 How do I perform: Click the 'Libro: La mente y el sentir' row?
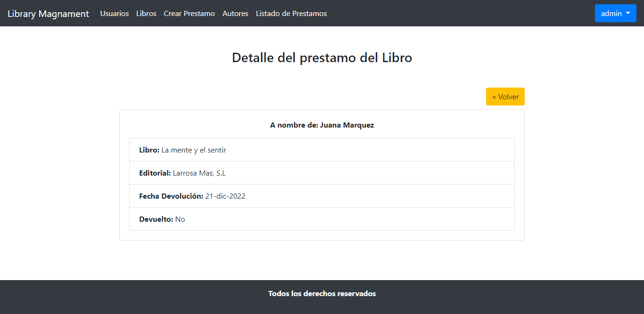(x=322, y=150)
